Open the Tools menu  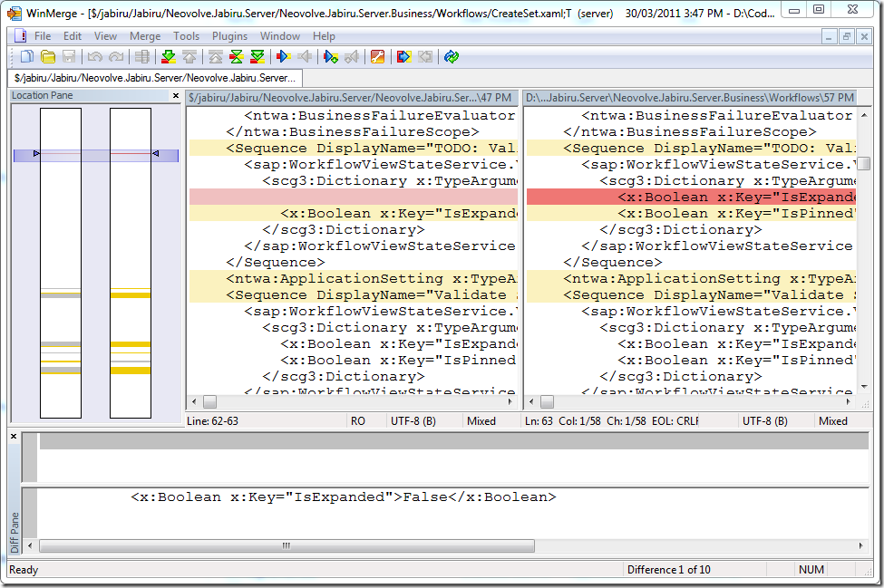(x=186, y=36)
